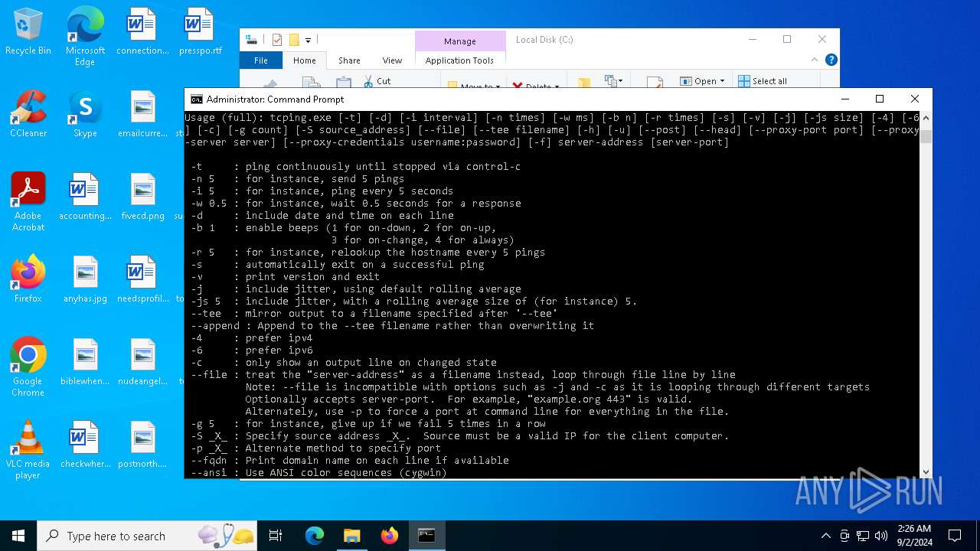
Task: Launch Microsoft Edge desktop shortcut
Action: (x=85, y=37)
